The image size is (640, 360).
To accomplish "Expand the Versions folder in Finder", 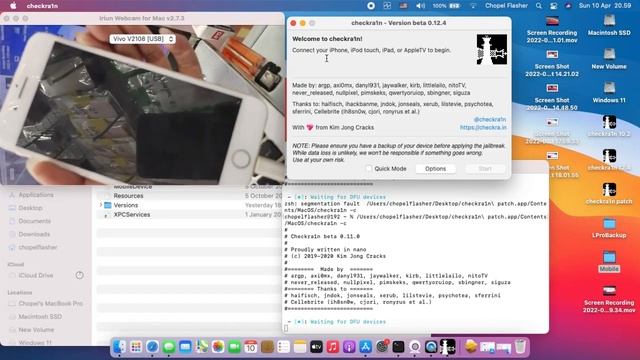I will (101, 205).
